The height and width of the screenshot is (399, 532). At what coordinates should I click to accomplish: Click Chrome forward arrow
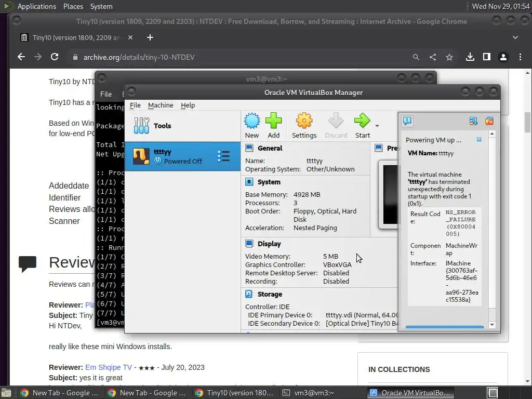click(x=37, y=57)
